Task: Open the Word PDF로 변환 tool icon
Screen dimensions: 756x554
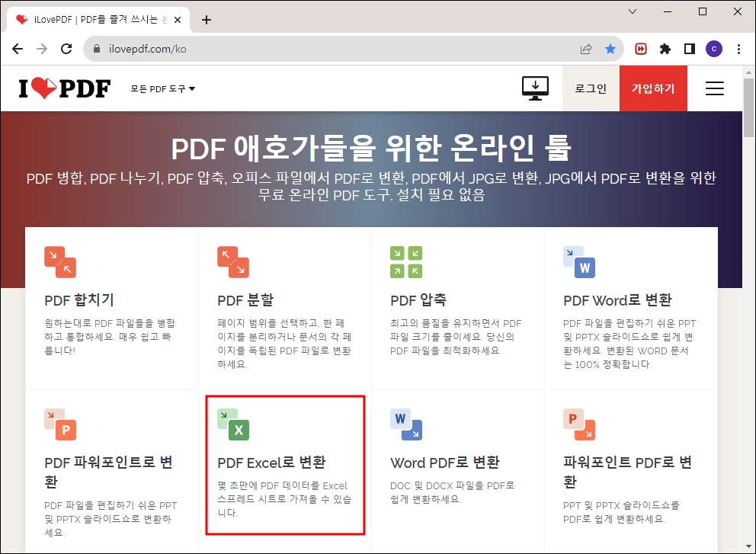Action: click(405, 426)
